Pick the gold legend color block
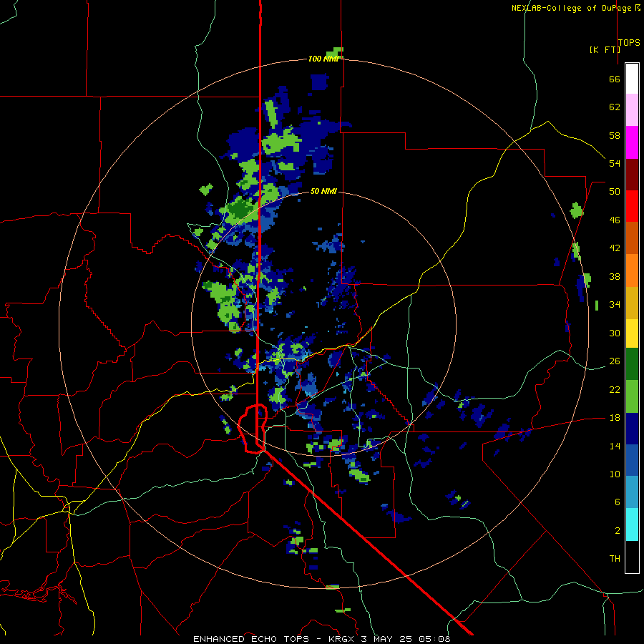 [x=632, y=303]
